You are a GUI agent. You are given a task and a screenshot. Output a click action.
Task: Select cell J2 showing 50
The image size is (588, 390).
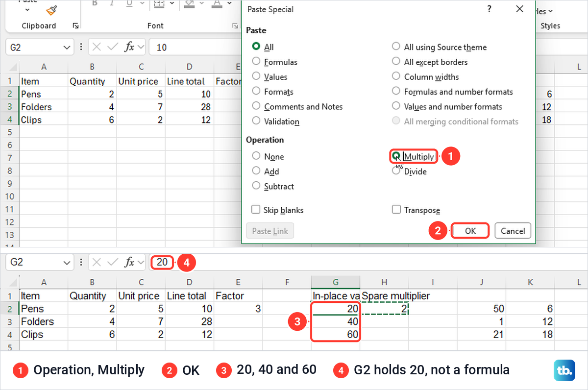(x=481, y=309)
